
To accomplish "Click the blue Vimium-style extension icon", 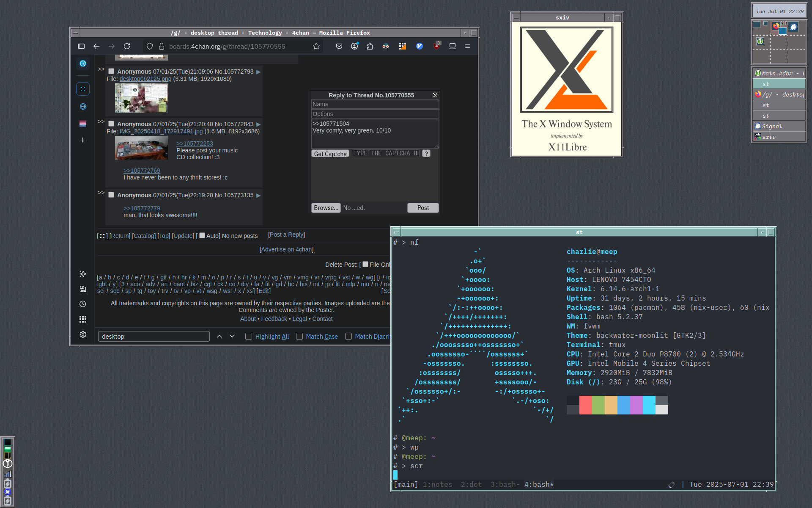I will [x=420, y=46].
